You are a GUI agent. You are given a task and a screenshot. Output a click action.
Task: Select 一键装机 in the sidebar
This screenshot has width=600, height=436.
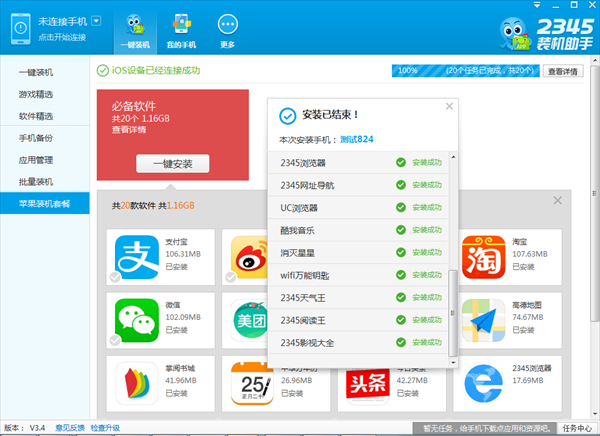pyautogui.click(x=36, y=72)
